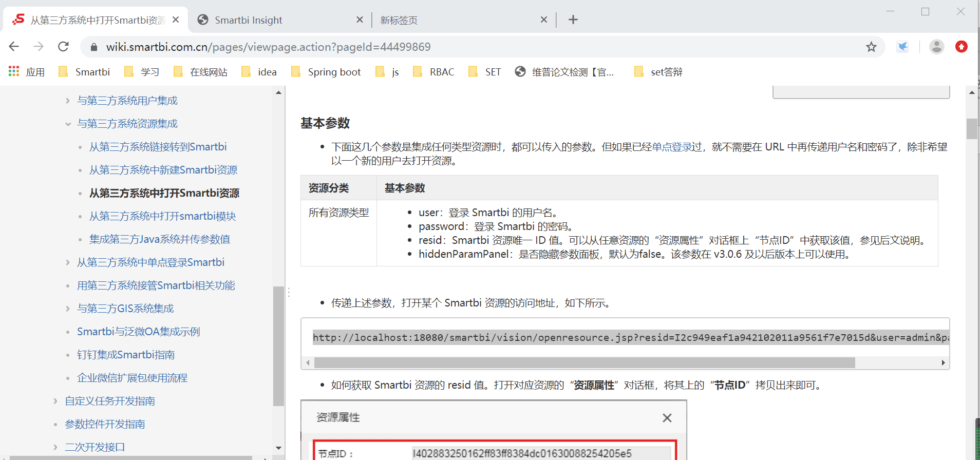Click the address bar URL
The image size is (980, 460).
point(268,47)
